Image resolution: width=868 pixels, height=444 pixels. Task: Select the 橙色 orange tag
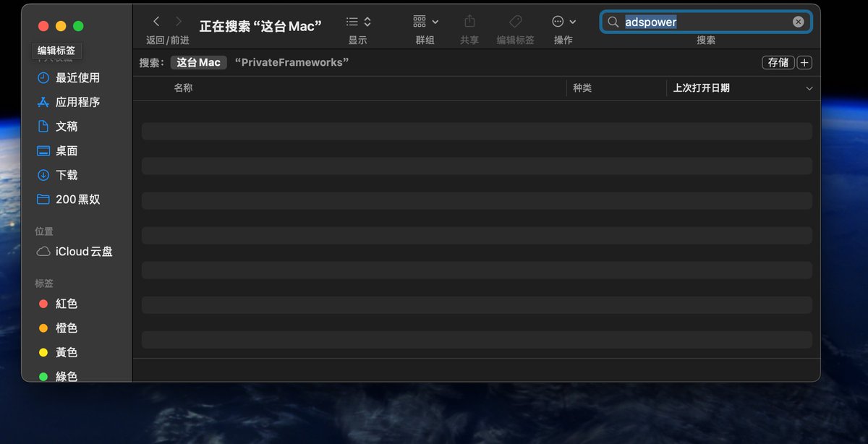click(x=67, y=328)
